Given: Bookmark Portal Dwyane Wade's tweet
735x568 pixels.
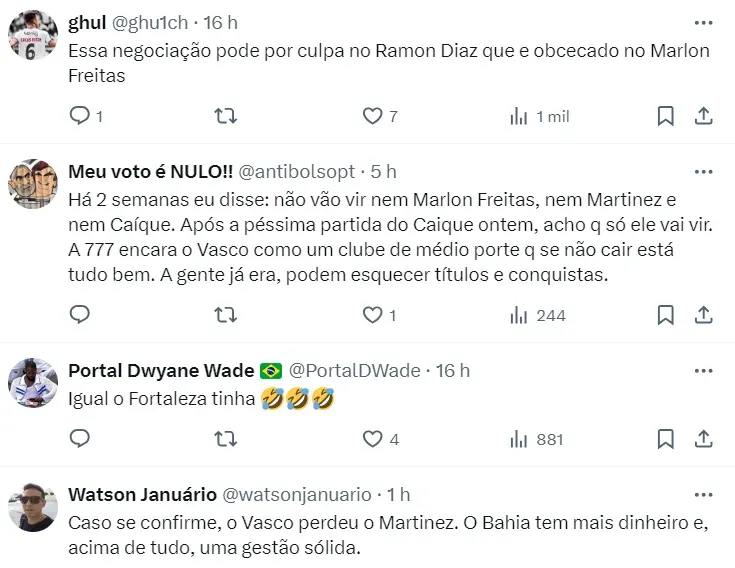Looking at the screenshot, I should (665, 439).
